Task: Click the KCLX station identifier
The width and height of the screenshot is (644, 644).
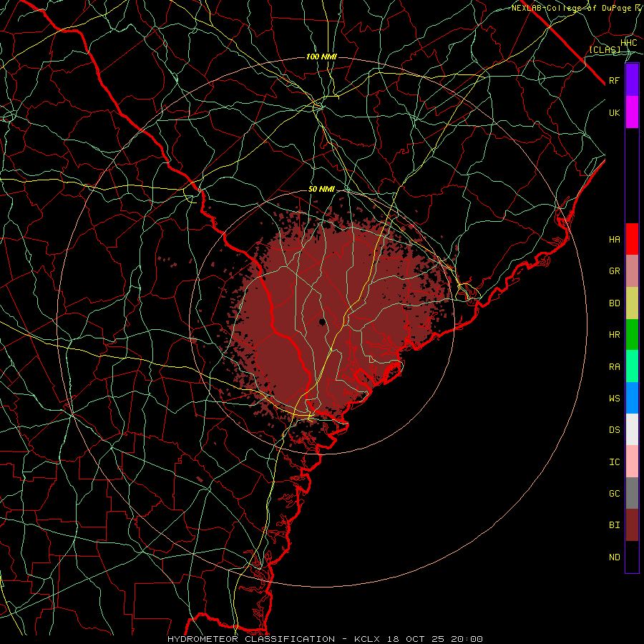Action: (x=369, y=639)
